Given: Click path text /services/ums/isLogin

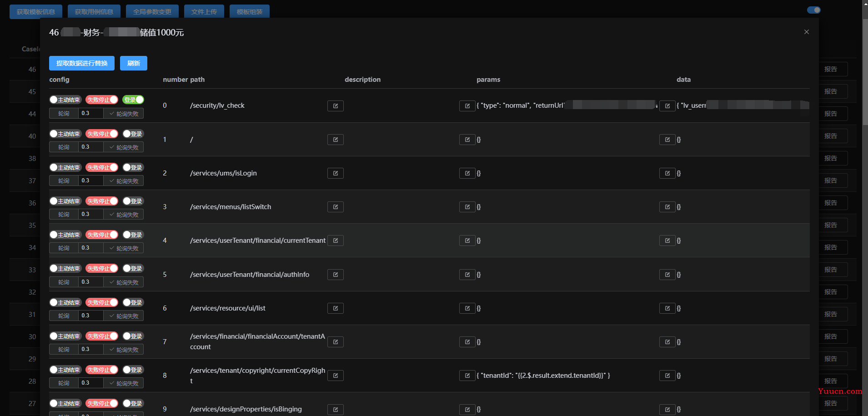Looking at the screenshot, I should [223, 173].
